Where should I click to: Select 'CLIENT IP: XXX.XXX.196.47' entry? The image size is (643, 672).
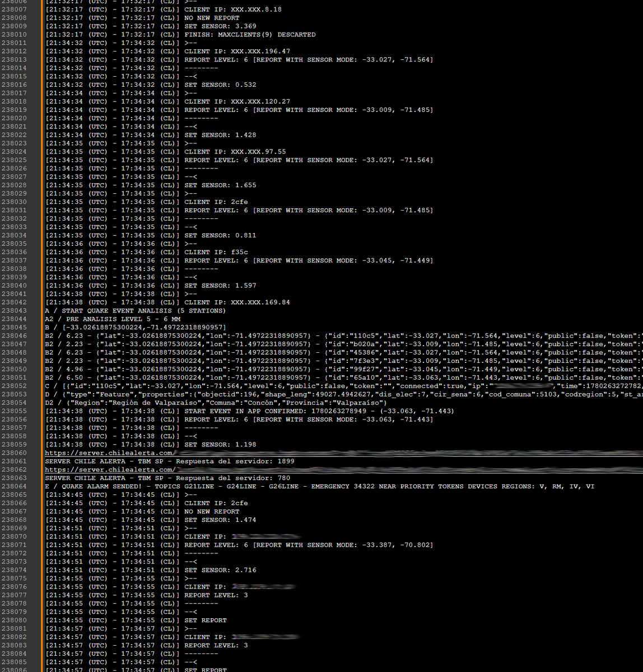(237, 52)
